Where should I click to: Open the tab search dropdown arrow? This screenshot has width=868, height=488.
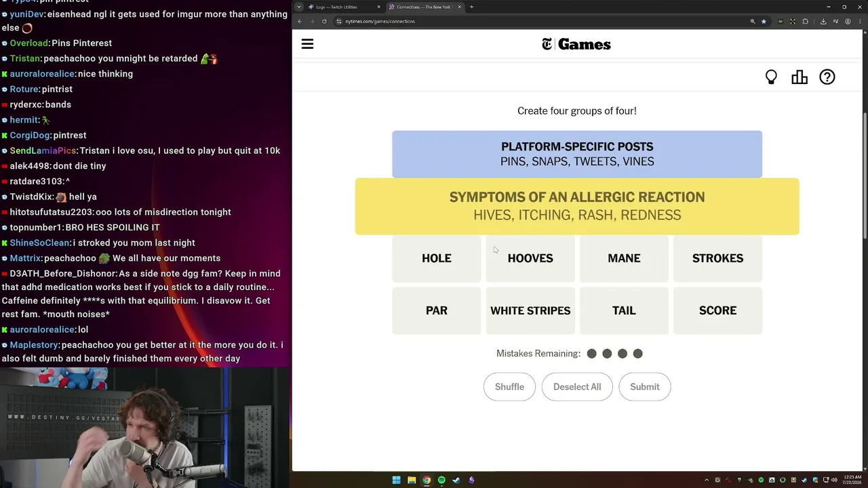299,7
